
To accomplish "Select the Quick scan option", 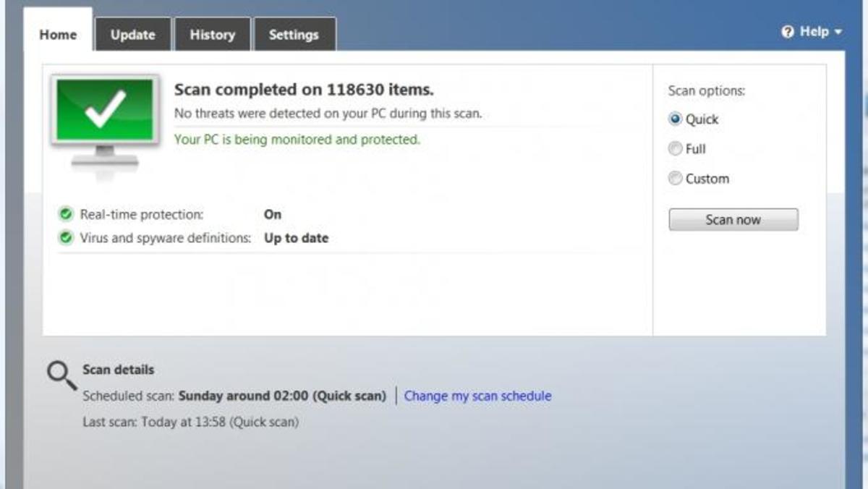I will coord(676,119).
